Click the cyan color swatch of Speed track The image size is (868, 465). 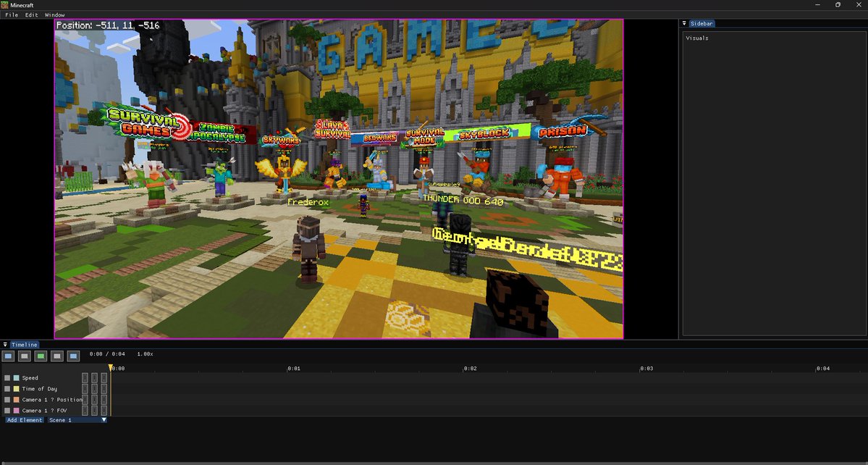click(16, 378)
